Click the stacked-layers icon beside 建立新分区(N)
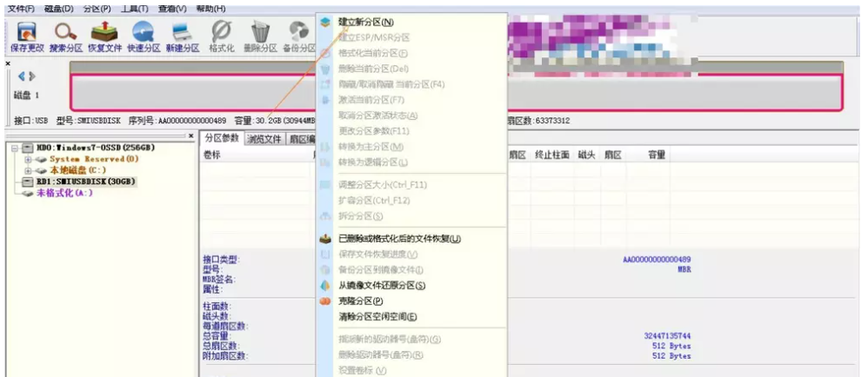 pos(325,23)
